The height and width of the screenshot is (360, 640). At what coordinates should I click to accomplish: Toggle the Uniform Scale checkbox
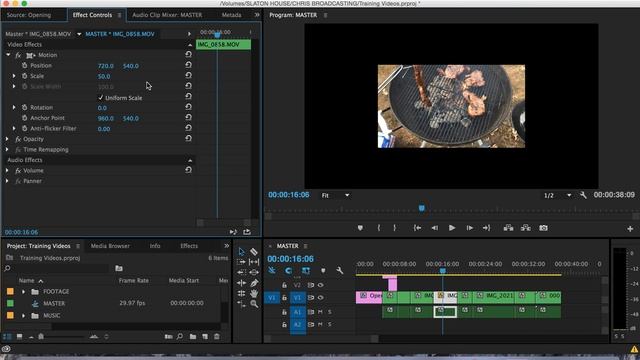pyautogui.click(x=101, y=98)
